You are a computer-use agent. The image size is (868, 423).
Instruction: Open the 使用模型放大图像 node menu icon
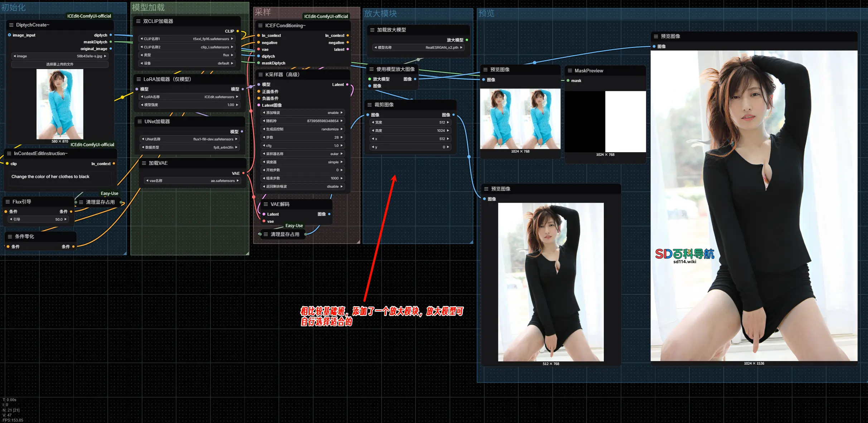click(372, 69)
